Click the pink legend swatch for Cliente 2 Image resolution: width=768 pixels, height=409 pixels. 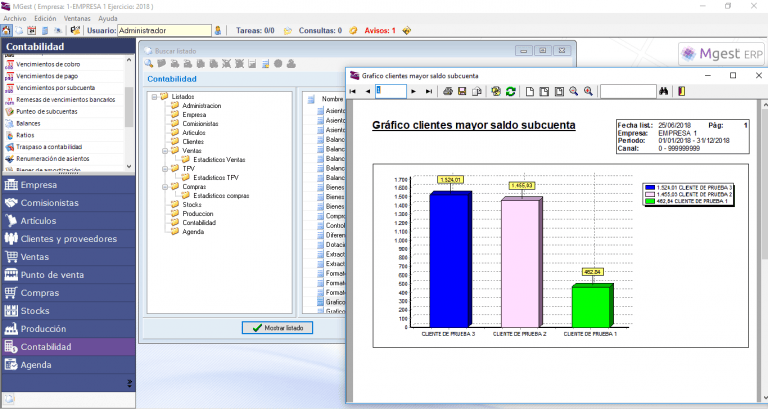point(650,194)
